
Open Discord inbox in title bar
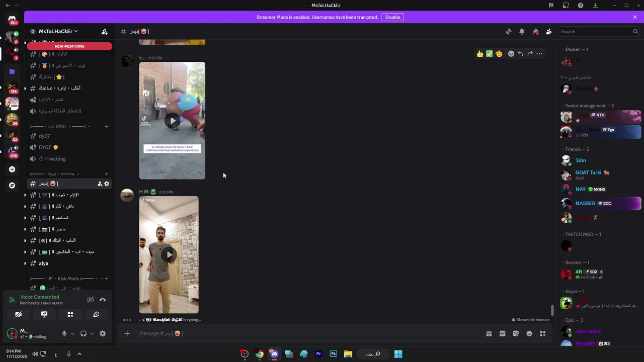coord(566,5)
